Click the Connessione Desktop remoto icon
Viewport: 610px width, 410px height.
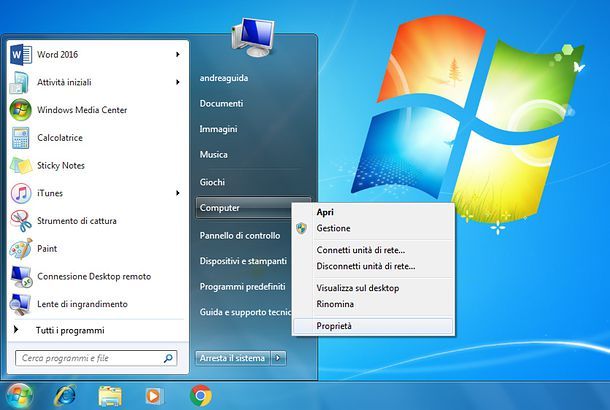point(21,277)
